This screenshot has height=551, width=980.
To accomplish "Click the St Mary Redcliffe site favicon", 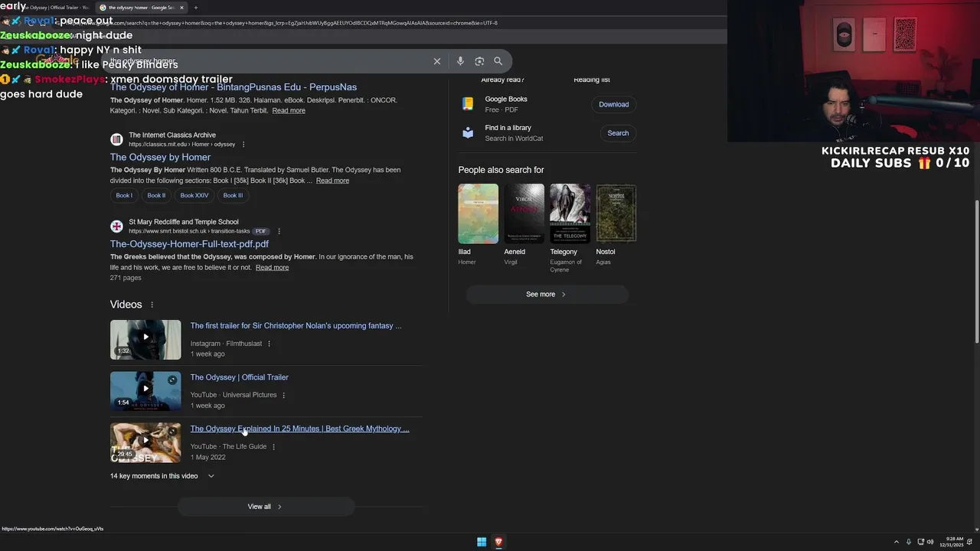I will pyautogui.click(x=116, y=227).
